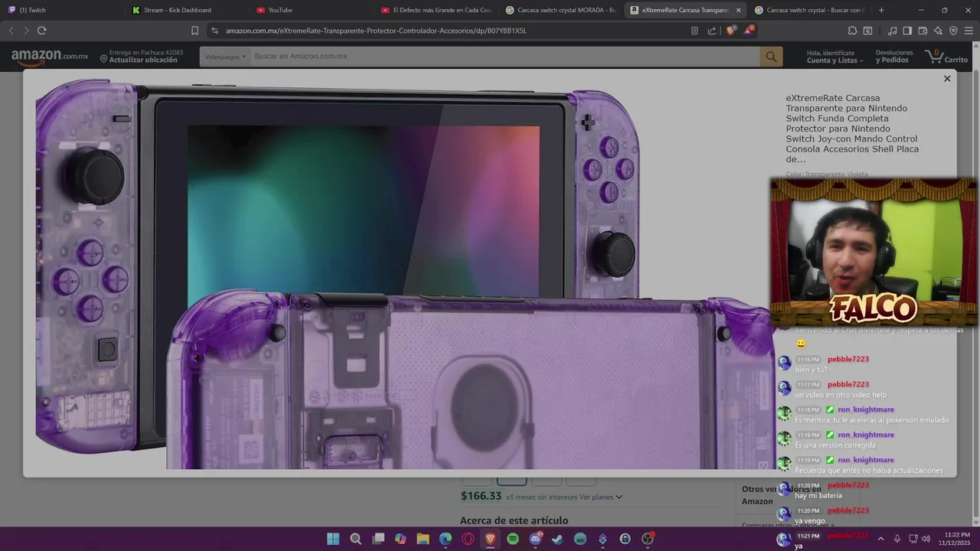The height and width of the screenshot is (551, 980).
Task: Click the volume speaker icon in the system tray
Action: pos(926,539)
